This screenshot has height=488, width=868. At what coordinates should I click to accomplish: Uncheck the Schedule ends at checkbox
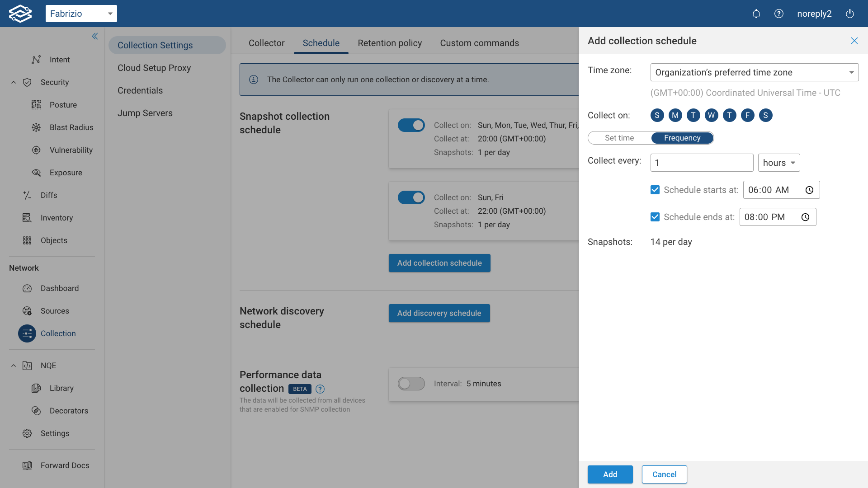655,217
